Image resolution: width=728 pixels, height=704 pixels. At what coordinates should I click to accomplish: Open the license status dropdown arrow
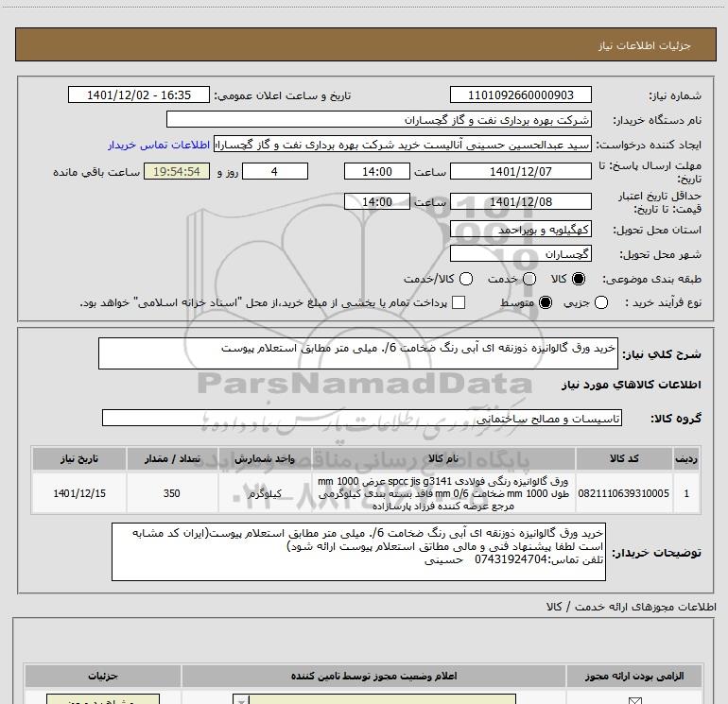241,700
